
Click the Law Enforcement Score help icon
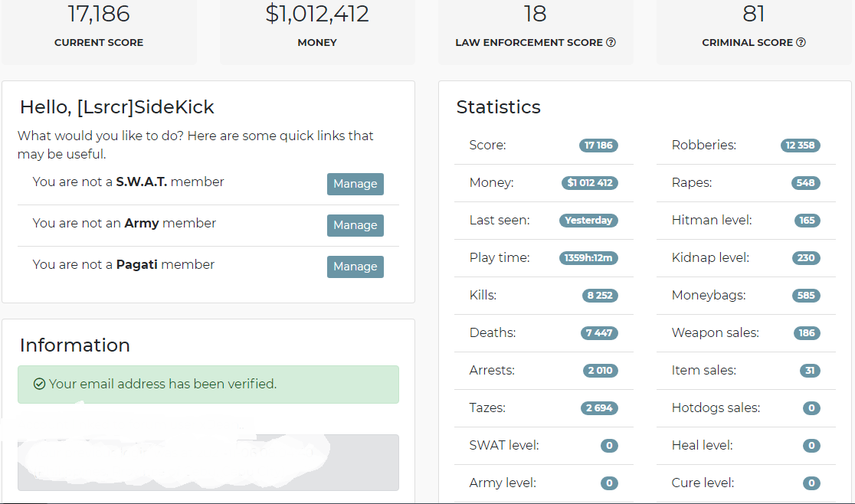coord(611,42)
